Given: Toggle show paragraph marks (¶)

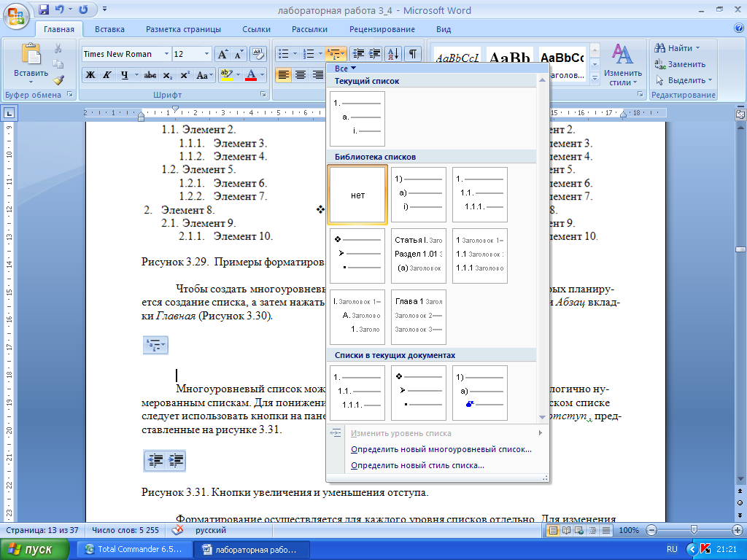Looking at the screenshot, I should click(413, 54).
